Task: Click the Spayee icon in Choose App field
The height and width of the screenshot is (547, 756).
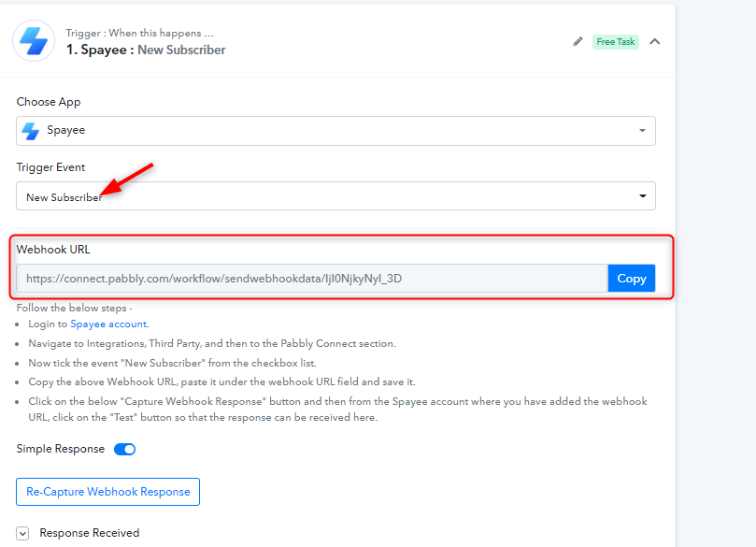Action: [x=31, y=131]
